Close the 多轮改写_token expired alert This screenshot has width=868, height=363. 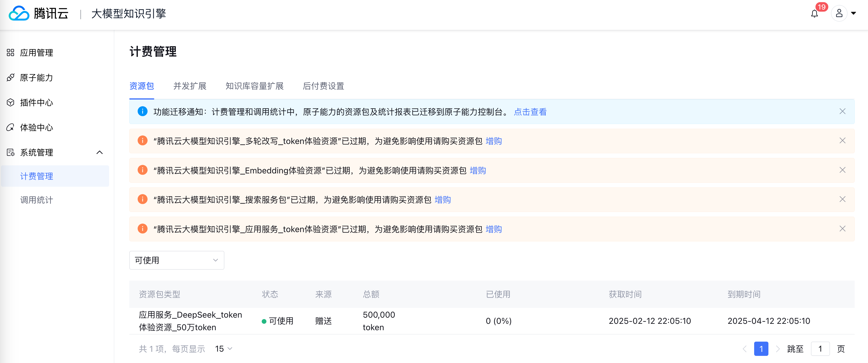pyautogui.click(x=842, y=141)
